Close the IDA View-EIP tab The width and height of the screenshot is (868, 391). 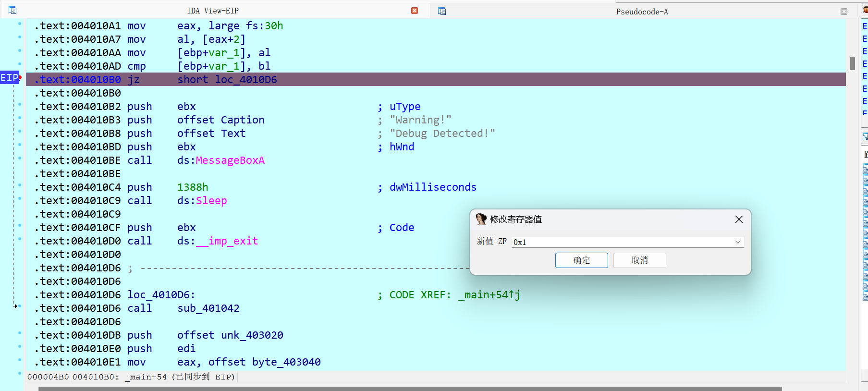coord(415,11)
